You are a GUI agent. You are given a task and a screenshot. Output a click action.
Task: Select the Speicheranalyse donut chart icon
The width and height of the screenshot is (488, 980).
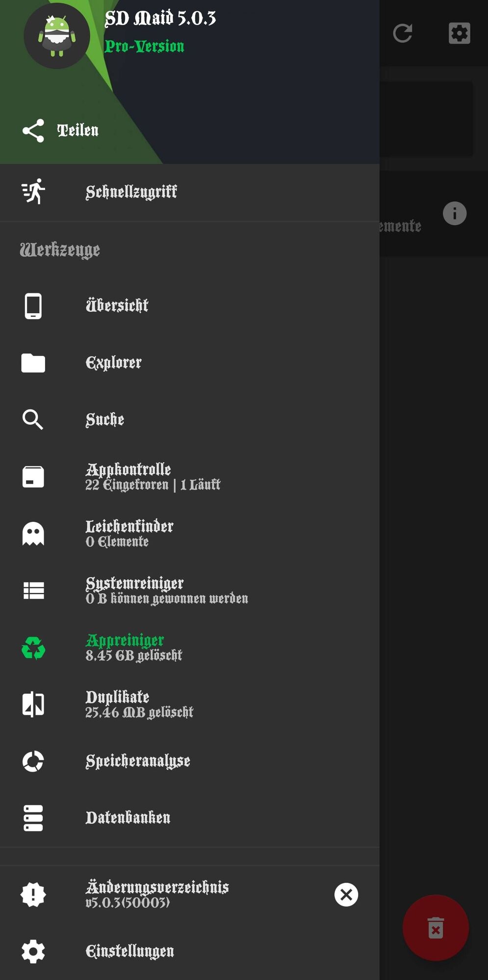click(33, 761)
